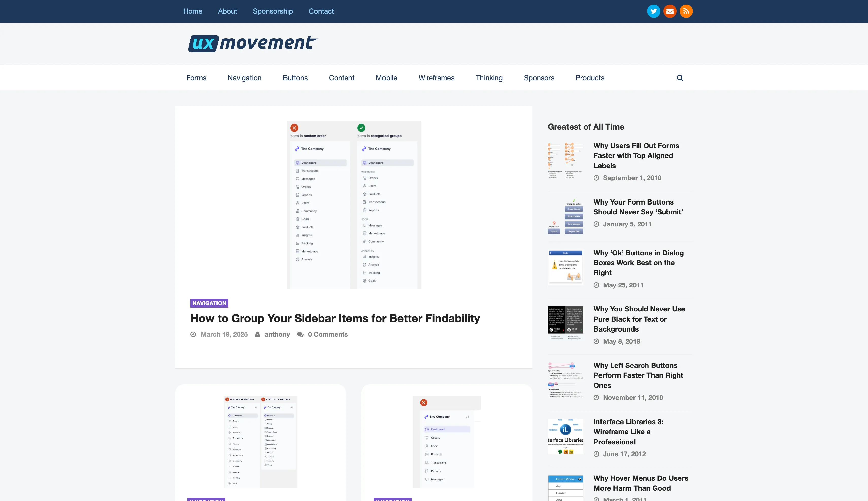Image resolution: width=868 pixels, height=501 pixels.
Task: Click clock icon next to March 19, 2025
Action: pos(193,334)
